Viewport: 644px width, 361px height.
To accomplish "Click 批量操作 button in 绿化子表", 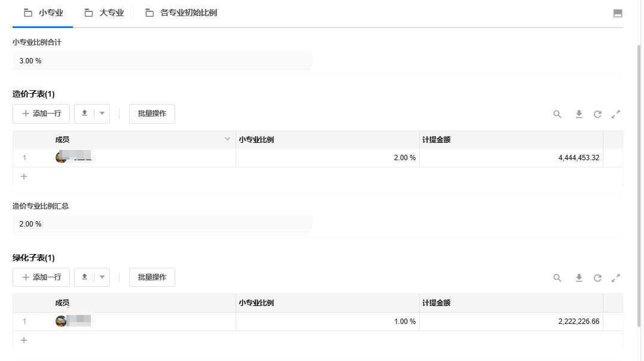I will pos(152,277).
